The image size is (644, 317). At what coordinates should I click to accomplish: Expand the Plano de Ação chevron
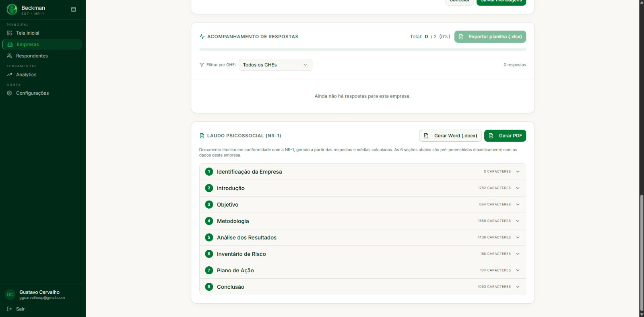pos(518,270)
